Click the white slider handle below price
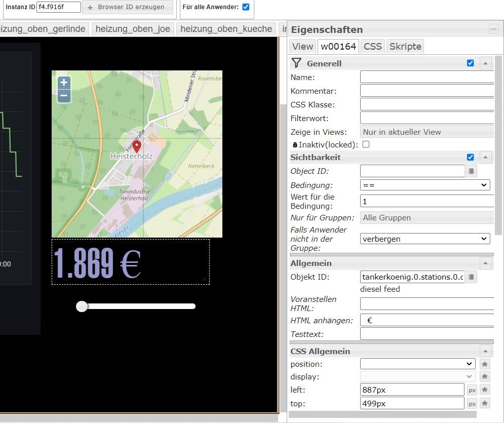The image size is (504, 423). pyautogui.click(x=82, y=306)
